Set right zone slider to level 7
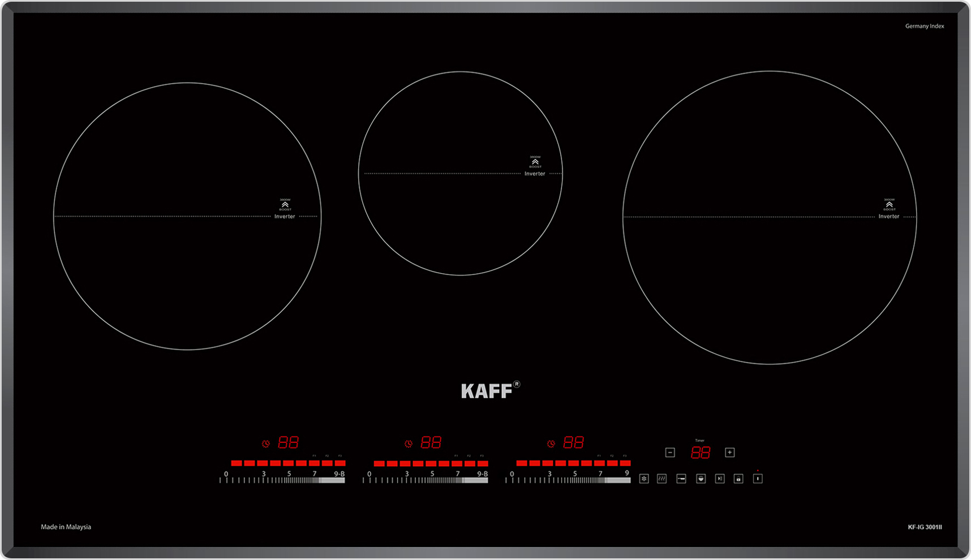 600,479
